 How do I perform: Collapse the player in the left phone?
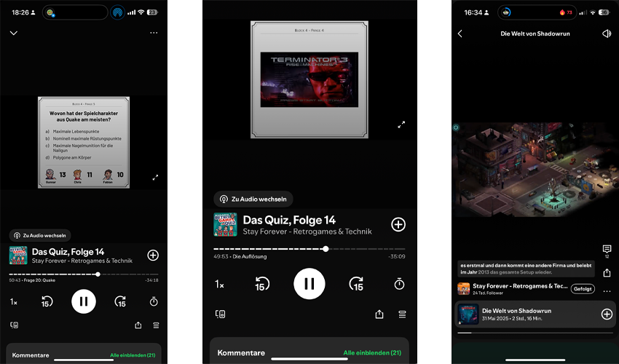pyautogui.click(x=14, y=33)
